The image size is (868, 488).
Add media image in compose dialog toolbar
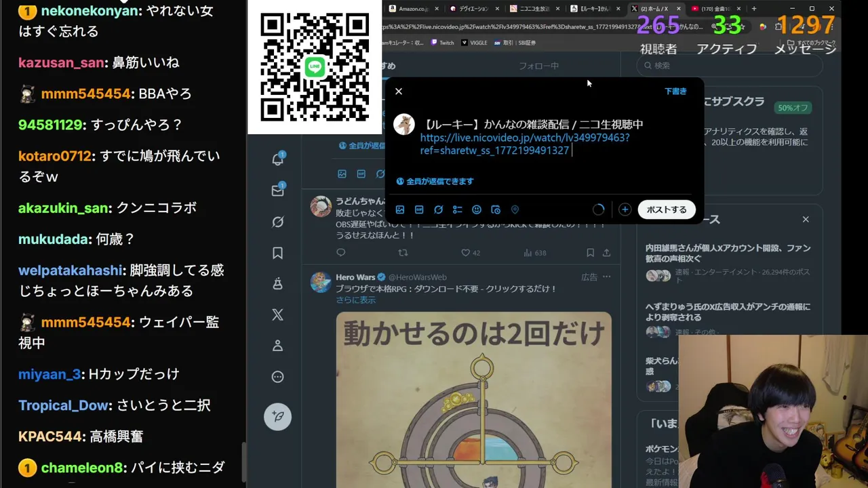pyautogui.click(x=400, y=209)
